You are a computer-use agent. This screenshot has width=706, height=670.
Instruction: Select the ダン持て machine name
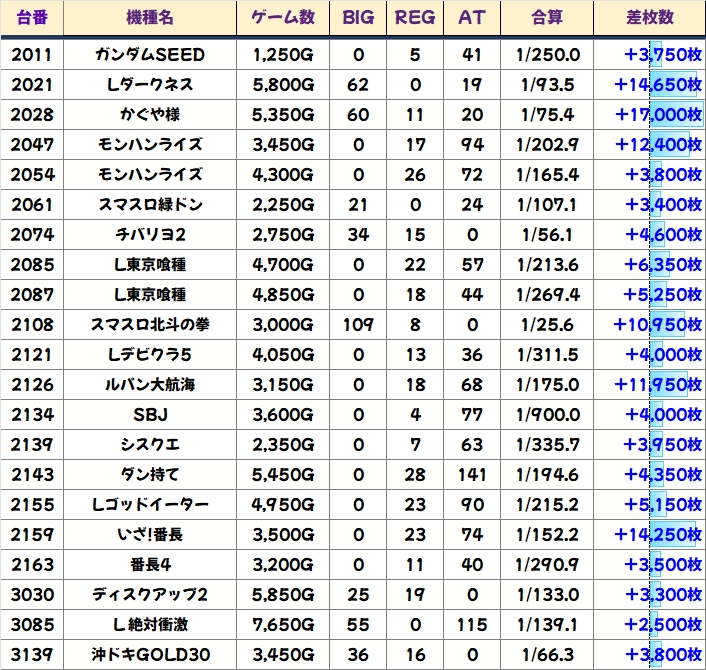click(150, 475)
